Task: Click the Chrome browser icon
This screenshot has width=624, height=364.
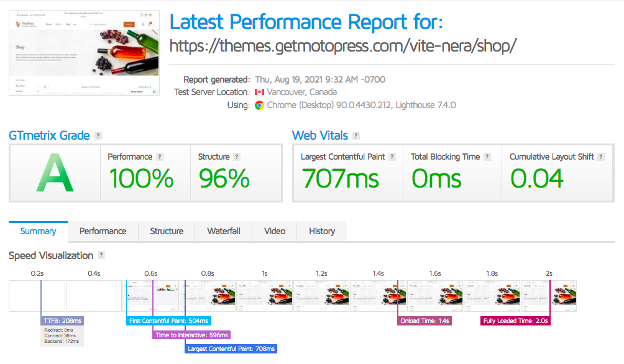Action: [x=259, y=105]
